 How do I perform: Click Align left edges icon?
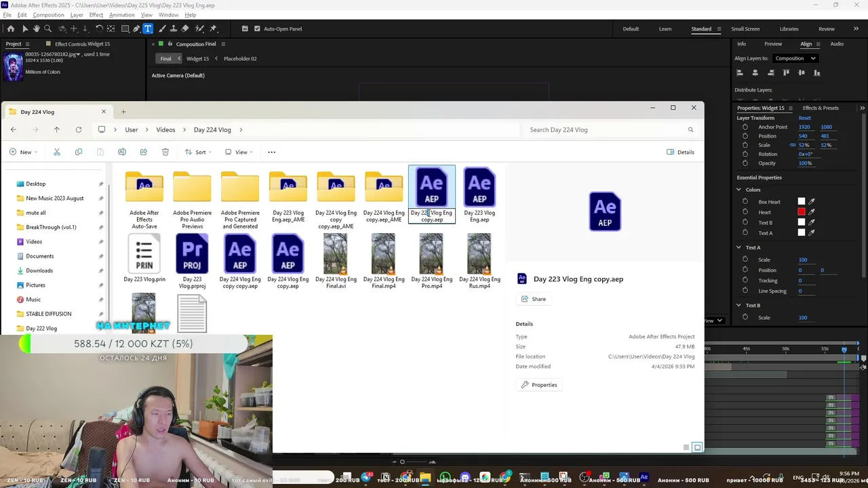point(740,73)
